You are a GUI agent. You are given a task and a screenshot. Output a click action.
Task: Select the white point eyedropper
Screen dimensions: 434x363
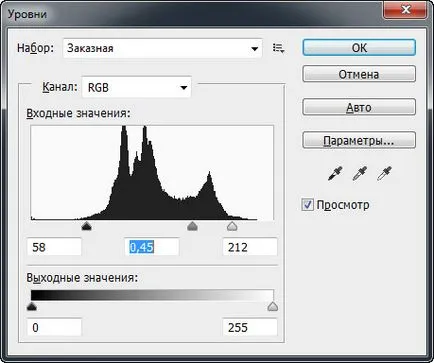click(x=384, y=173)
